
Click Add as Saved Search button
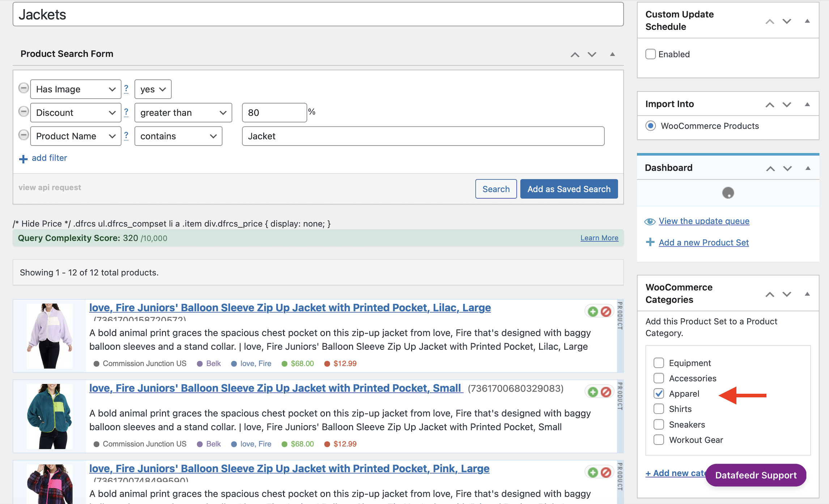tap(569, 189)
